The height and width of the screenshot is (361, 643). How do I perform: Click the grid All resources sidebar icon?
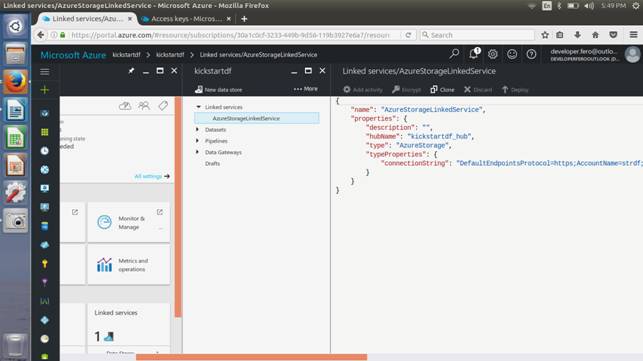(x=45, y=132)
